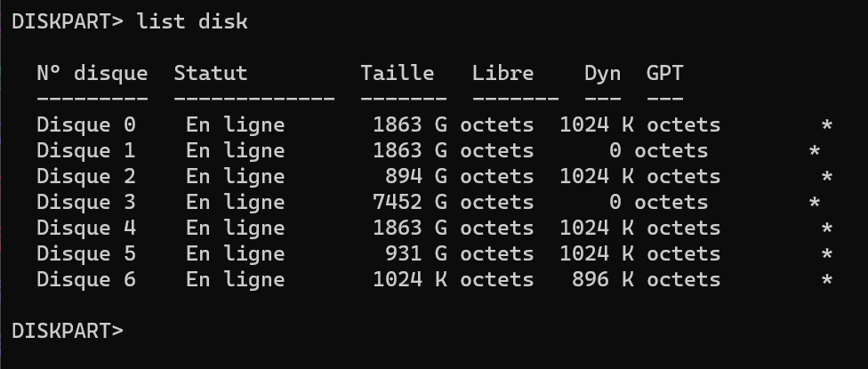868x369 pixels.
Task: Select the 'N° disque' column header
Action: [x=92, y=73]
